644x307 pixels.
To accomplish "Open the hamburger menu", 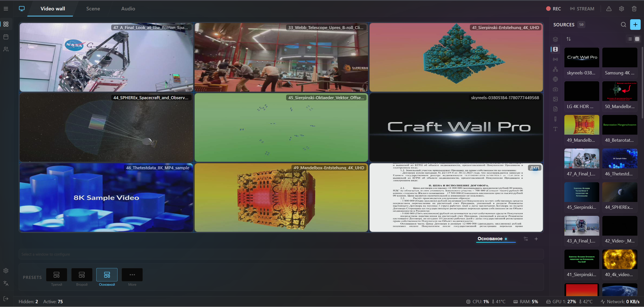I will (6, 9).
